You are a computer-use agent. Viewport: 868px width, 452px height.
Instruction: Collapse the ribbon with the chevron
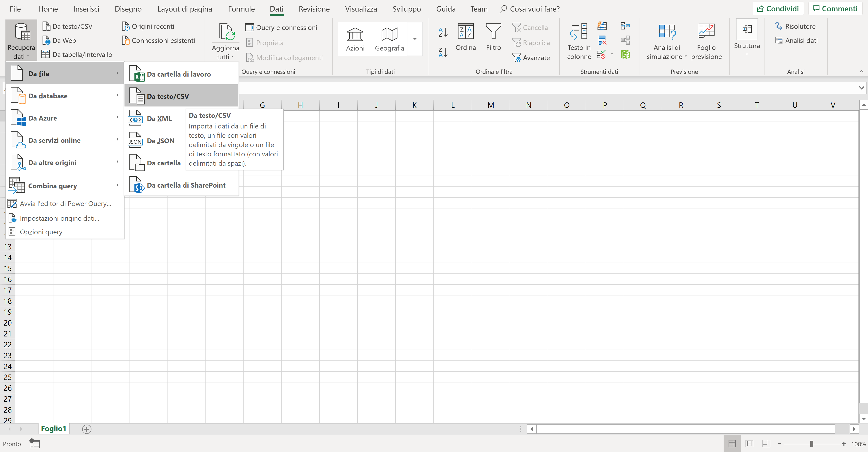(861, 71)
